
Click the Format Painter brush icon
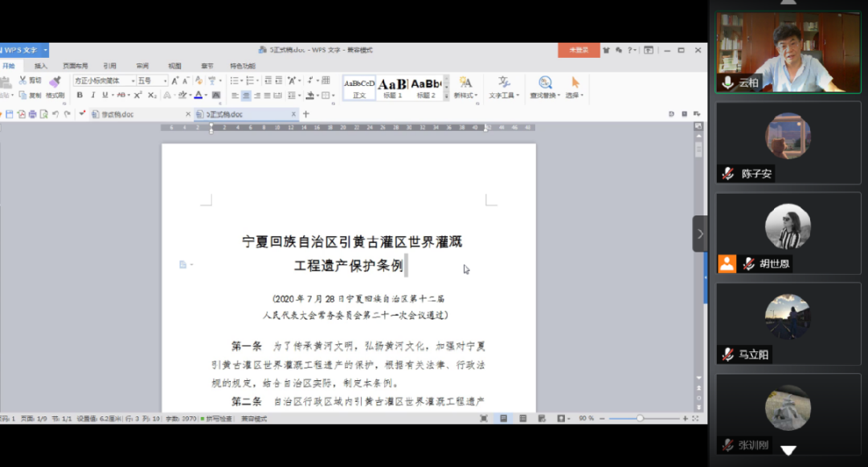pyautogui.click(x=55, y=83)
